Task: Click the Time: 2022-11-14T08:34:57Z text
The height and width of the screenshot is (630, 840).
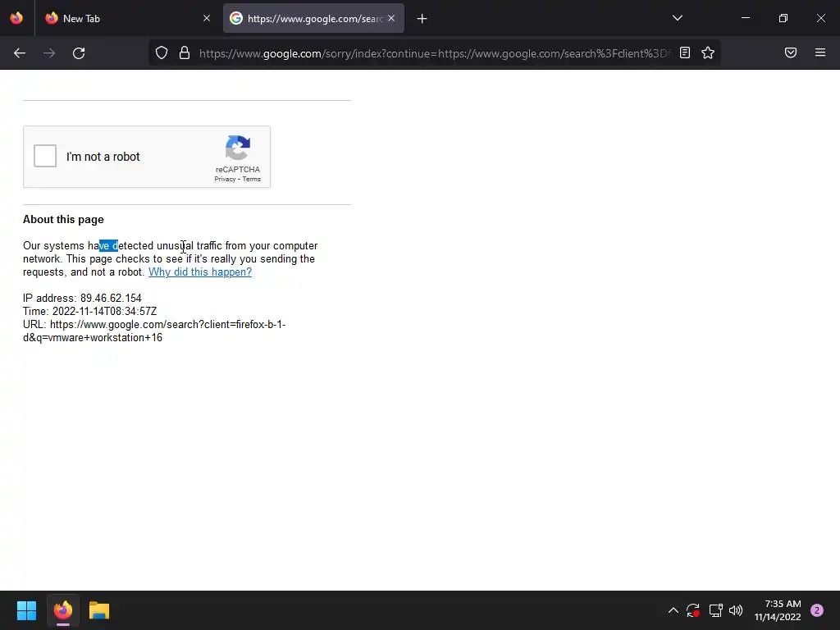Action: (x=90, y=311)
